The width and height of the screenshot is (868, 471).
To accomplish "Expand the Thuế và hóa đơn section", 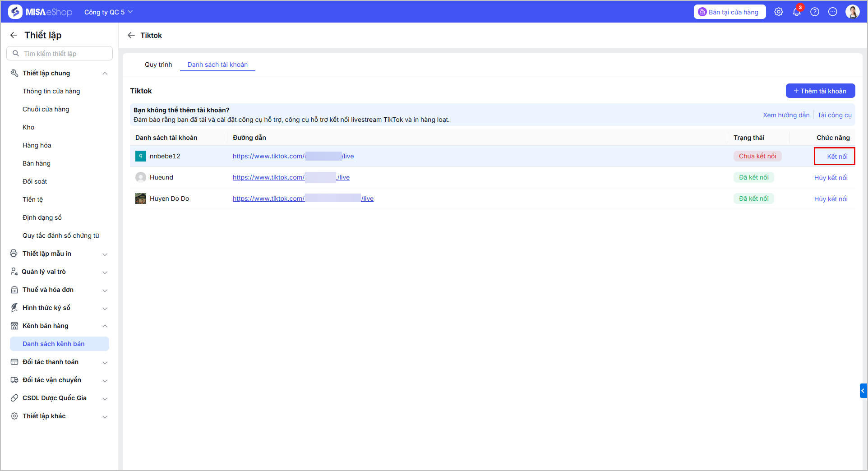I will (x=105, y=290).
